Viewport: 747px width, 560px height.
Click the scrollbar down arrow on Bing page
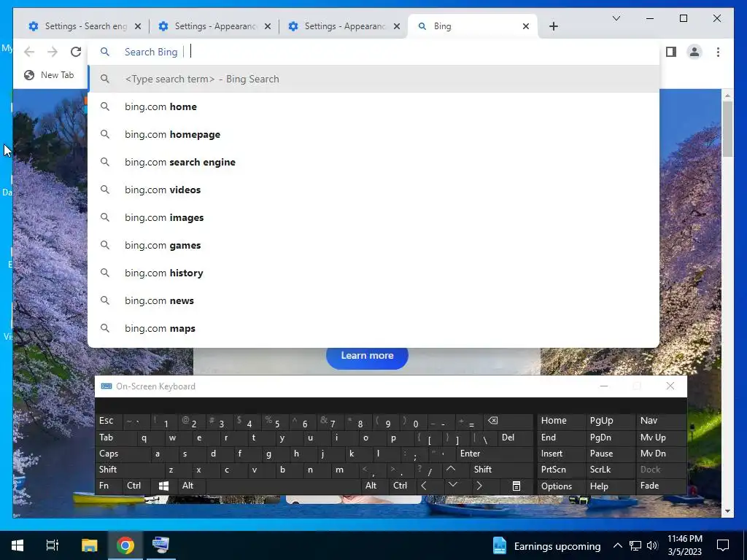(727, 511)
